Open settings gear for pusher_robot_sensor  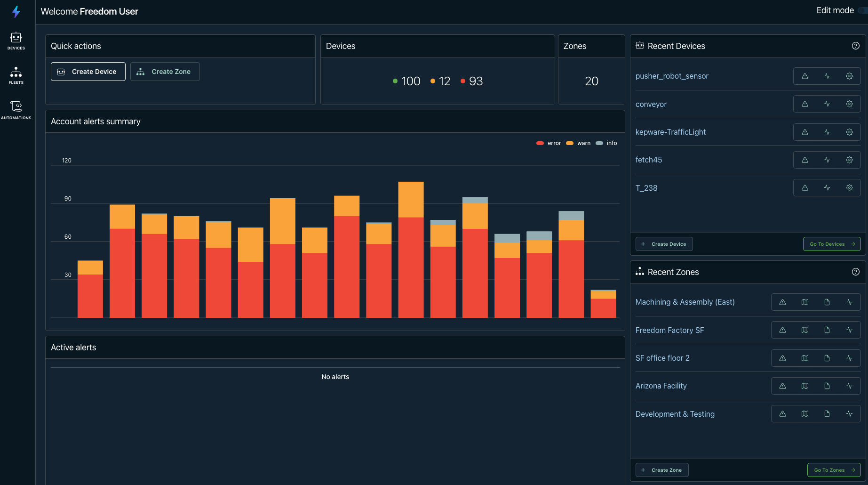click(x=849, y=76)
